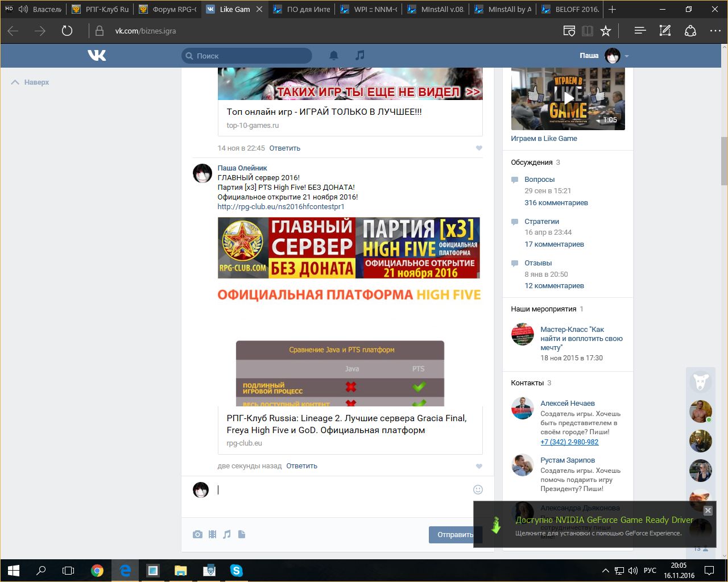Go back using browser back arrow

(13, 31)
